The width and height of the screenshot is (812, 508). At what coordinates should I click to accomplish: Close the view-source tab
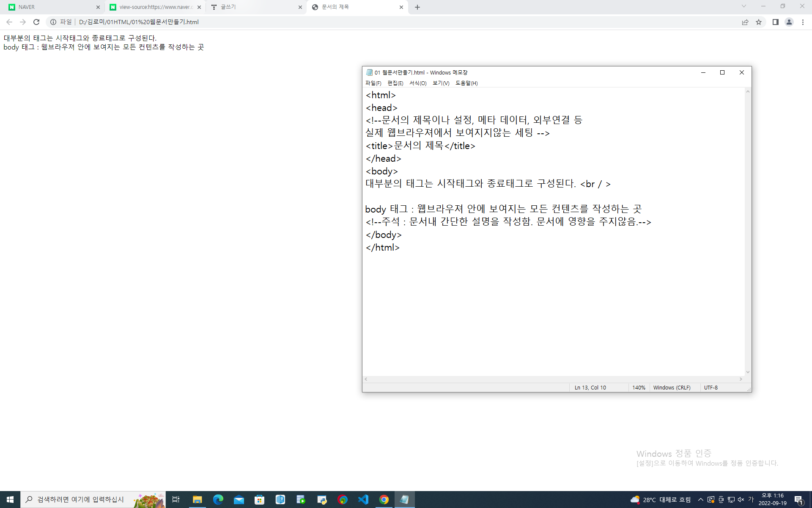pyautogui.click(x=199, y=7)
